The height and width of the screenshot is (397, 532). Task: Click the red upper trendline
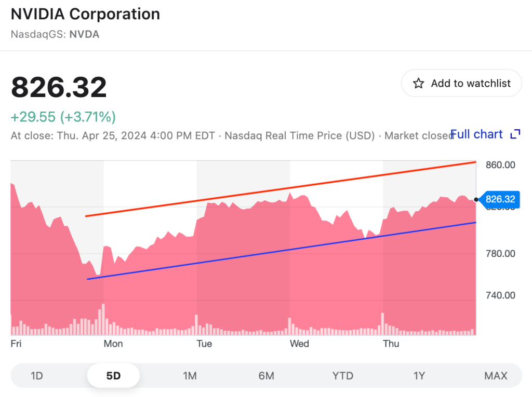[281, 189]
